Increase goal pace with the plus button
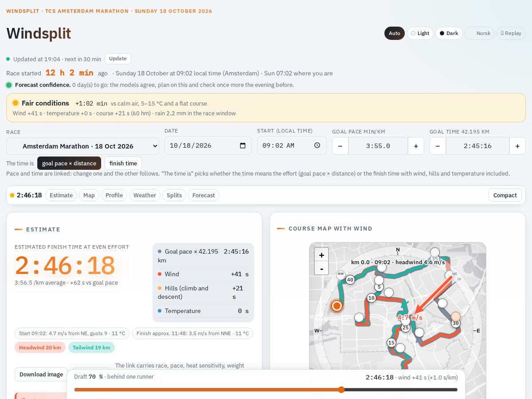This screenshot has width=532, height=399. (x=416, y=146)
